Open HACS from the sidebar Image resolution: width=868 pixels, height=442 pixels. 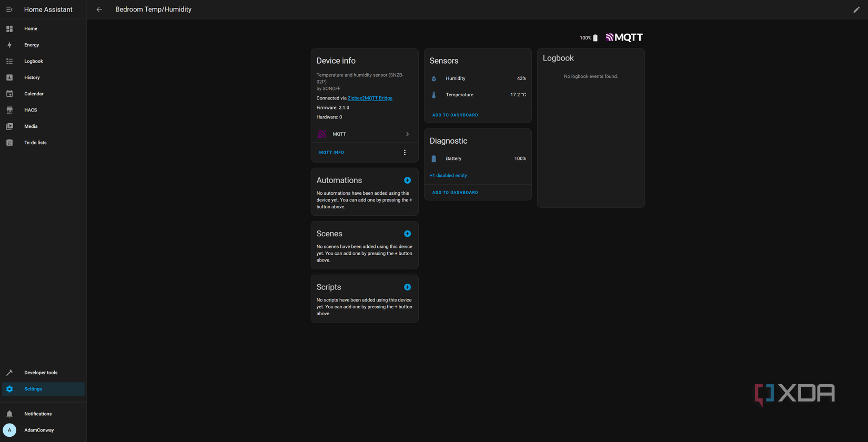[x=31, y=110]
